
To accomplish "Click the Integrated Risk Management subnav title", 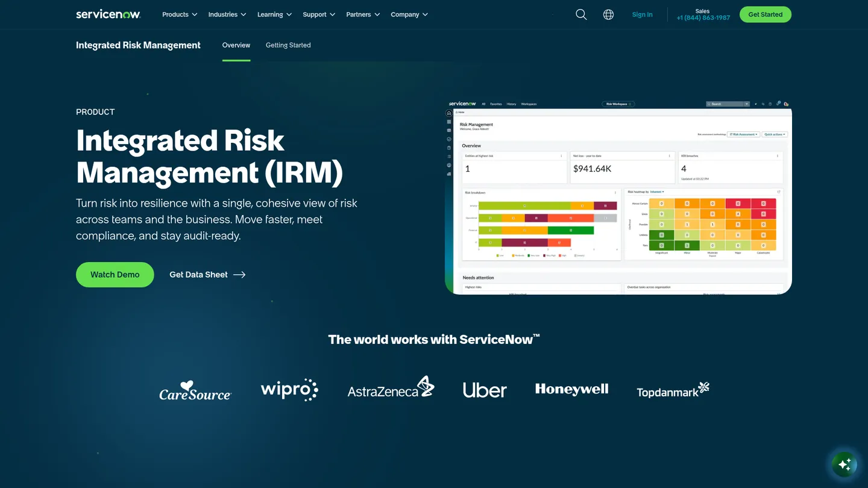I will tap(138, 45).
